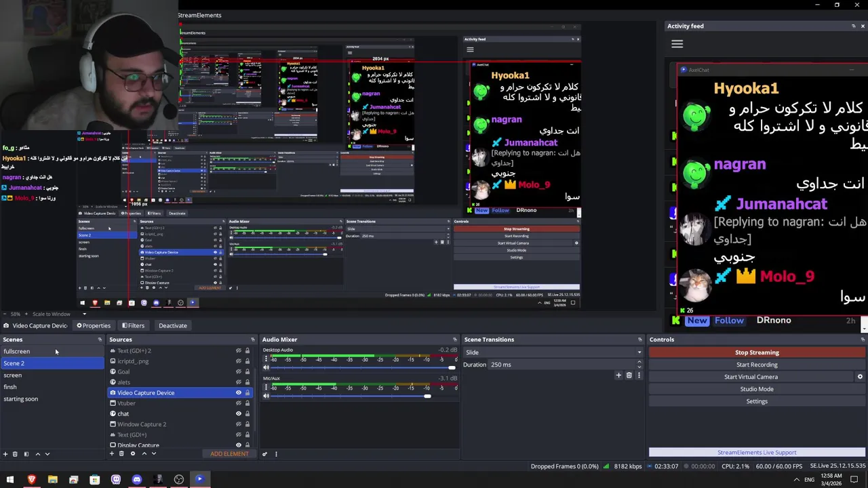Open transition properties three-dot menu
The height and width of the screenshot is (488, 868).
point(638,375)
